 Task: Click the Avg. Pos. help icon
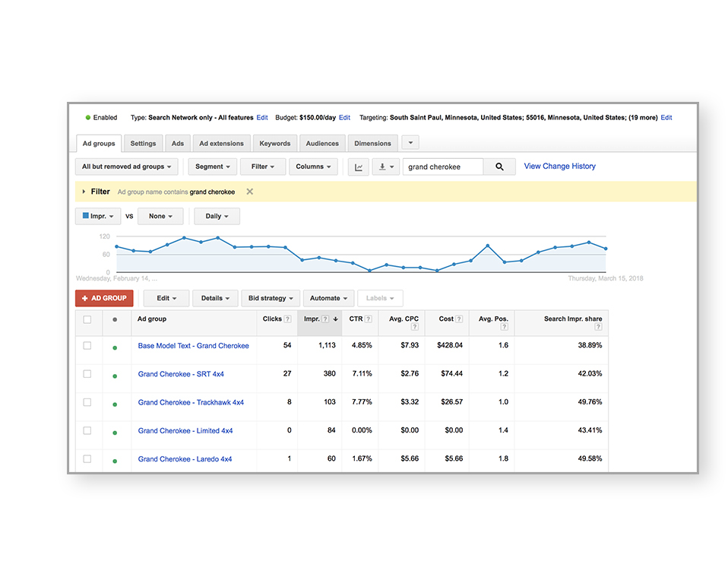pos(505,327)
